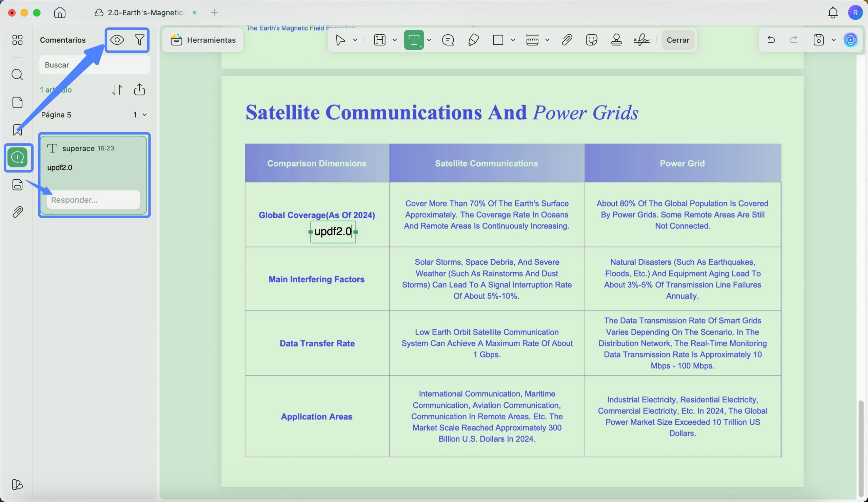Click the '1 artículo' count label

[56, 90]
